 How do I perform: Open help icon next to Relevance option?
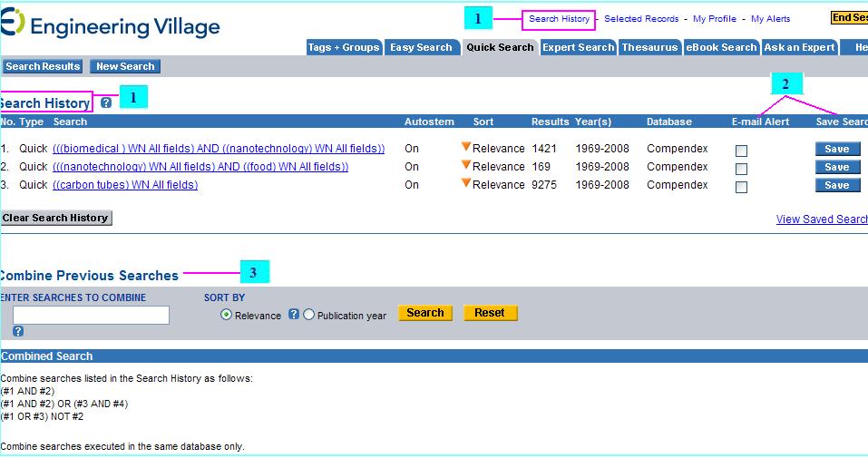pyautogui.click(x=293, y=314)
